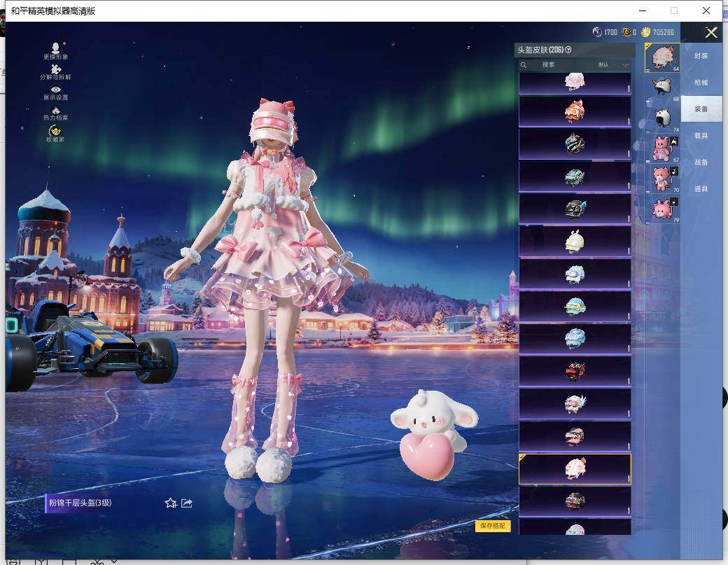Screen dimensions: 728x565
Task: Click the share arrow icon
Action: click(187, 503)
